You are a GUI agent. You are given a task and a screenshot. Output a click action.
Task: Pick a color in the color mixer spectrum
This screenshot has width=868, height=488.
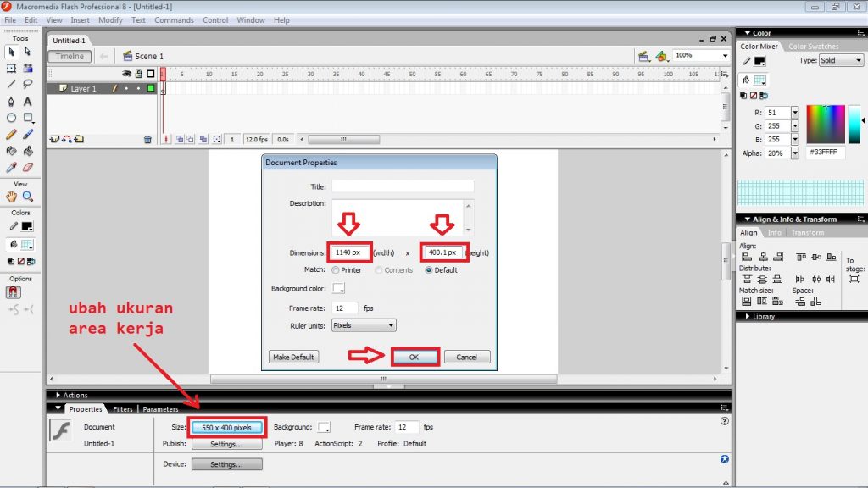pyautogui.click(x=825, y=125)
